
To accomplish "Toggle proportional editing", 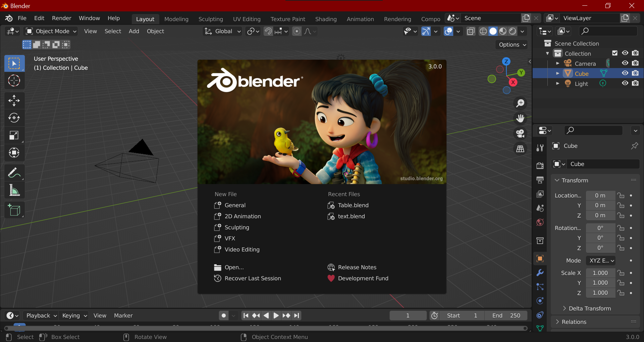I will 297,31.
